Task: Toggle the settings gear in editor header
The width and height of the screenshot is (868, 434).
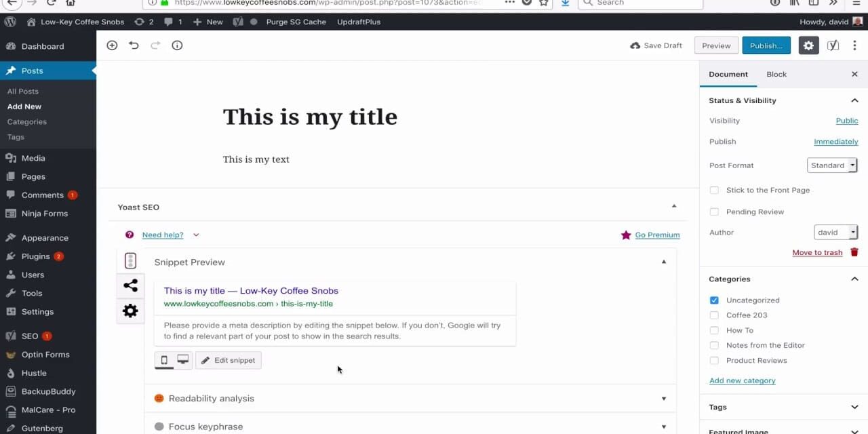Action: coord(808,45)
